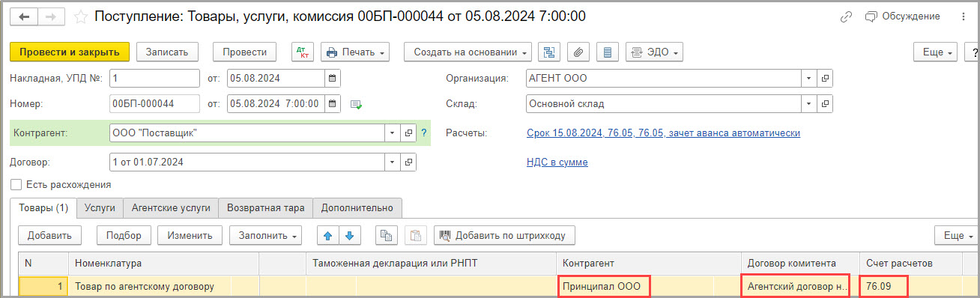This screenshot has width=980, height=298.
Task: Click the Дт/Кт postings icon
Action: tap(303, 52)
